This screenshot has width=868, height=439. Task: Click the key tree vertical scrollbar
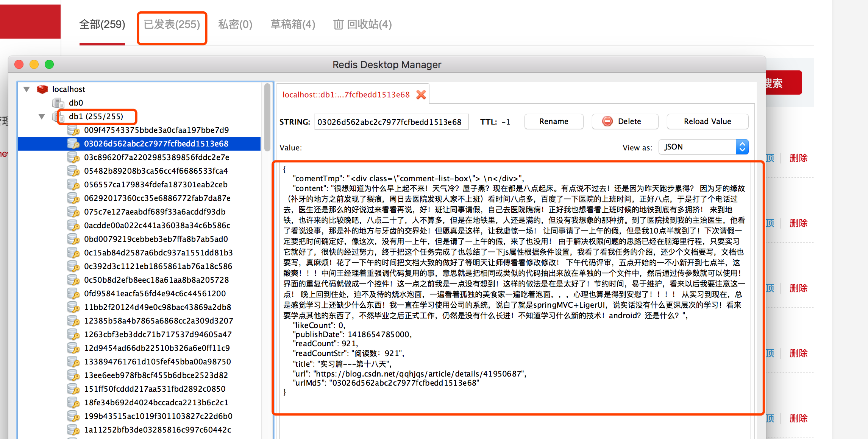click(267, 117)
